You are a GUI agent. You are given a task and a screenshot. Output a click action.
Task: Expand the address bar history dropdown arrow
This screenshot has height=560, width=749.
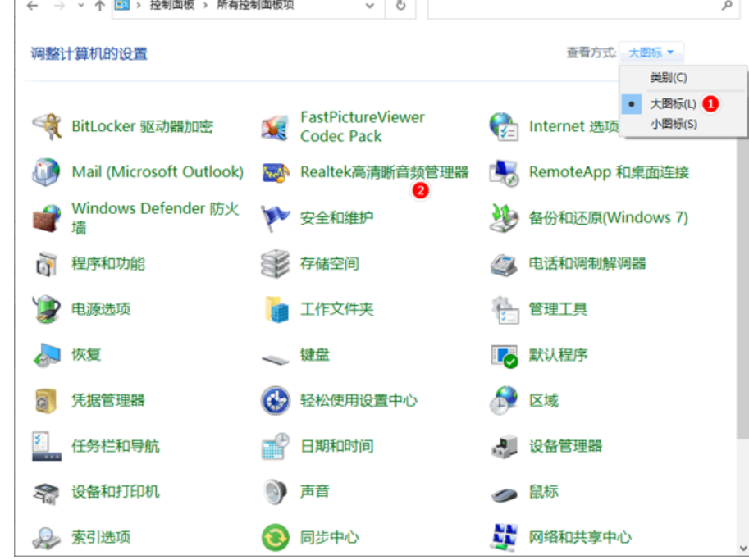(x=369, y=6)
